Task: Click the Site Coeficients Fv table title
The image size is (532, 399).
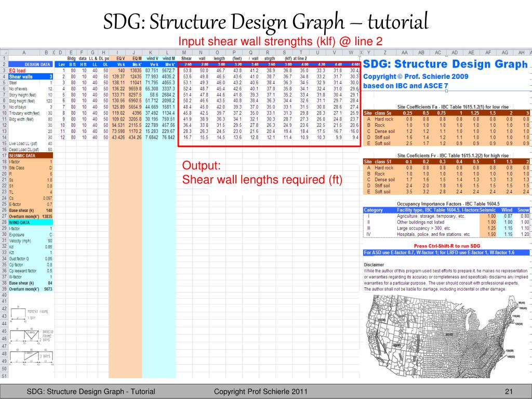Action: pos(453,155)
